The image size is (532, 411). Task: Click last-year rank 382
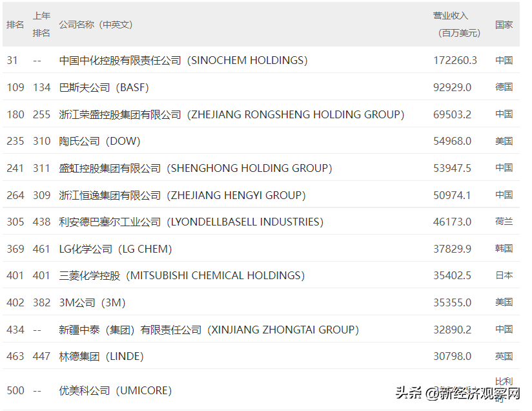[41, 302]
